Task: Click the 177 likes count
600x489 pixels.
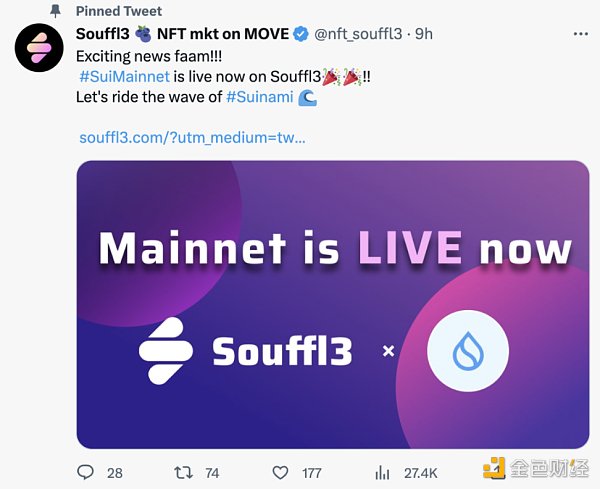Action: 311,471
